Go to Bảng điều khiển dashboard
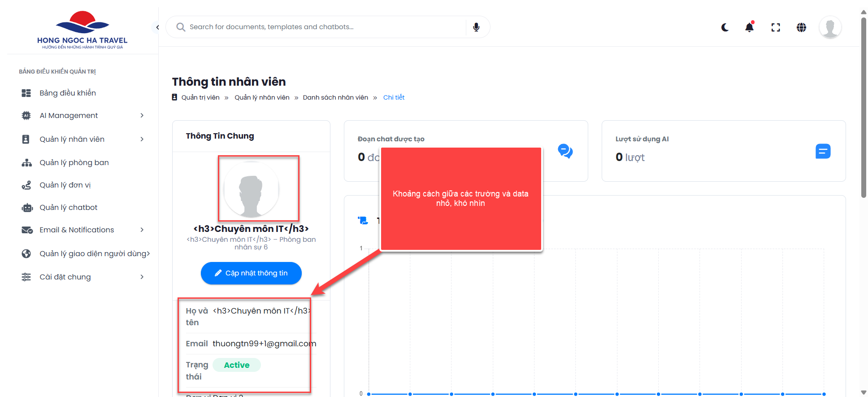Screen dimensions: 868x397 (x=67, y=93)
